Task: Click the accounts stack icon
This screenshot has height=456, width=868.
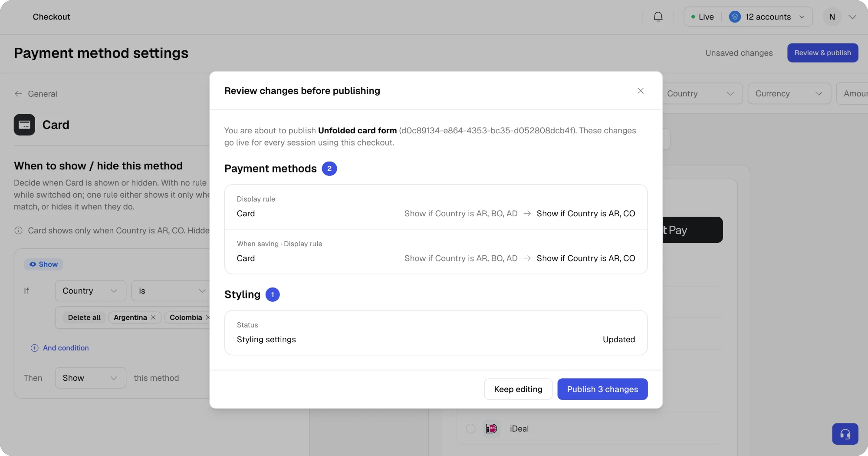Action: point(735,17)
